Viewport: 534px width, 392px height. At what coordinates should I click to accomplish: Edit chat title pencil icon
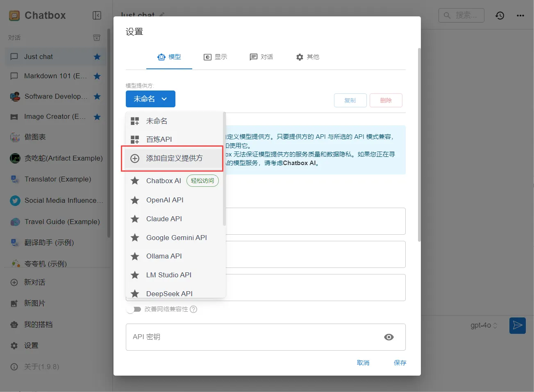click(161, 15)
